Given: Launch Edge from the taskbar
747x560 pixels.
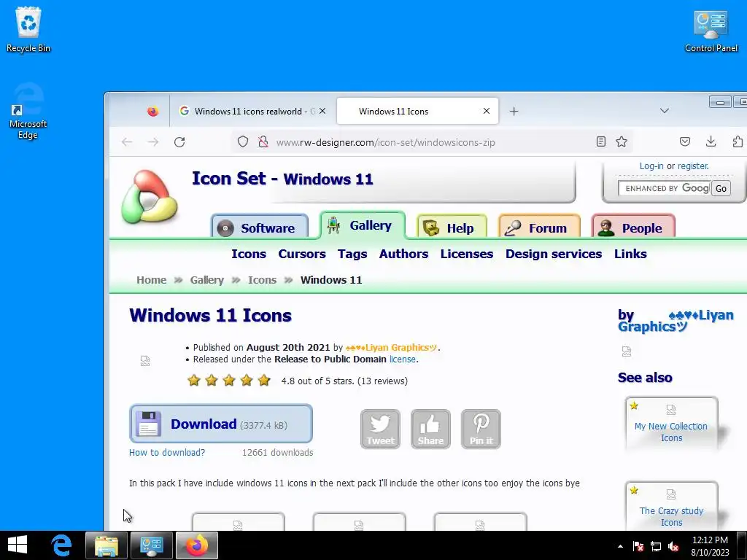Looking at the screenshot, I should pyautogui.click(x=61, y=545).
